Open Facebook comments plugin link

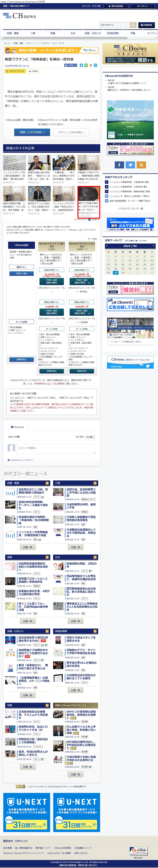coord(22,460)
